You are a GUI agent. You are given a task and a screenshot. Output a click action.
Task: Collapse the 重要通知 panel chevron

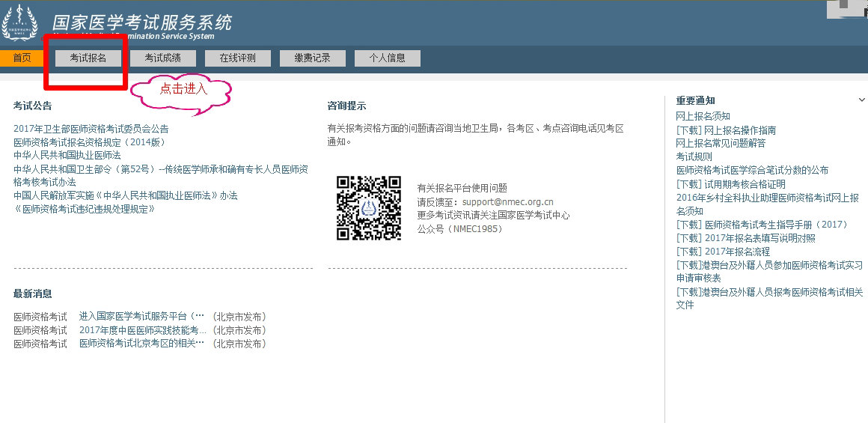point(861,100)
